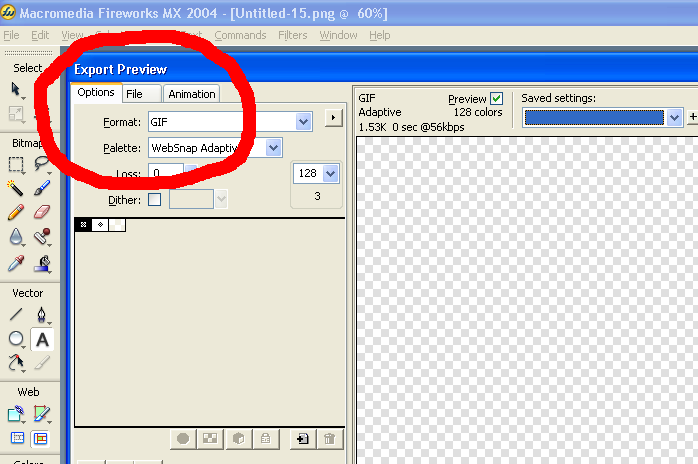This screenshot has width=698, height=464.
Task: Open the Saved settings dropdown
Action: pos(675,118)
